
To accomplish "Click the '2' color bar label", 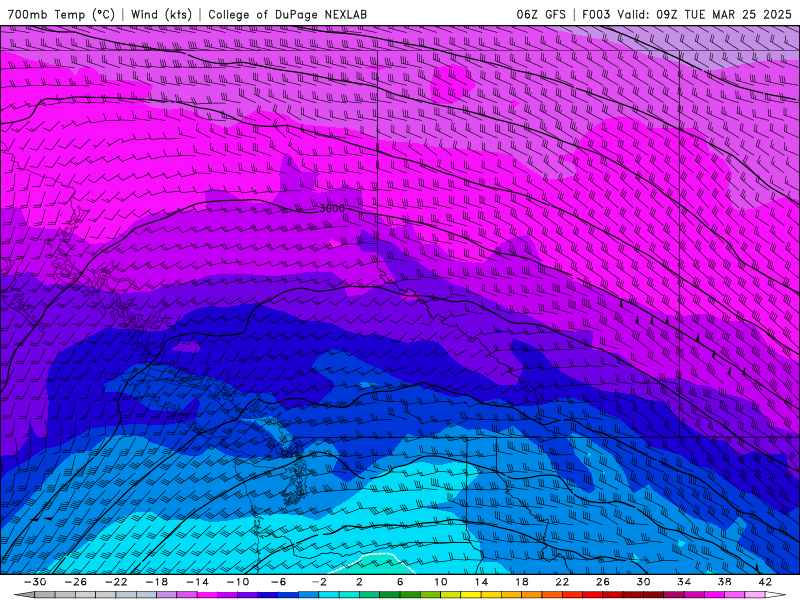I will click(x=359, y=582).
